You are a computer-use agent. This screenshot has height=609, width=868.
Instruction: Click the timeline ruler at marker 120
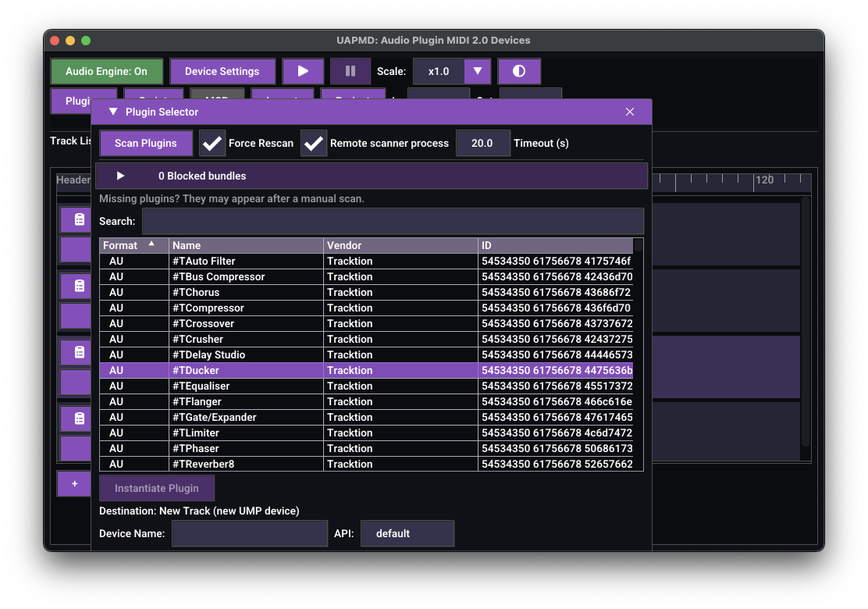pyautogui.click(x=764, y=180)
